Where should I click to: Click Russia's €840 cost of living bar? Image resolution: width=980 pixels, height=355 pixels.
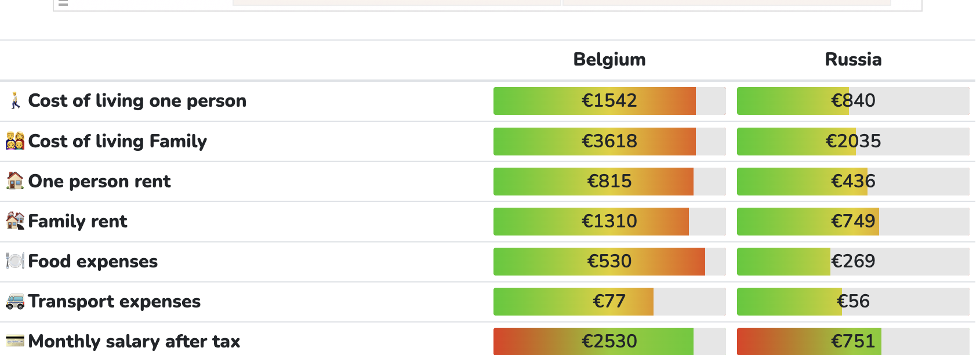pyautogui.click(x=853, y=101)
